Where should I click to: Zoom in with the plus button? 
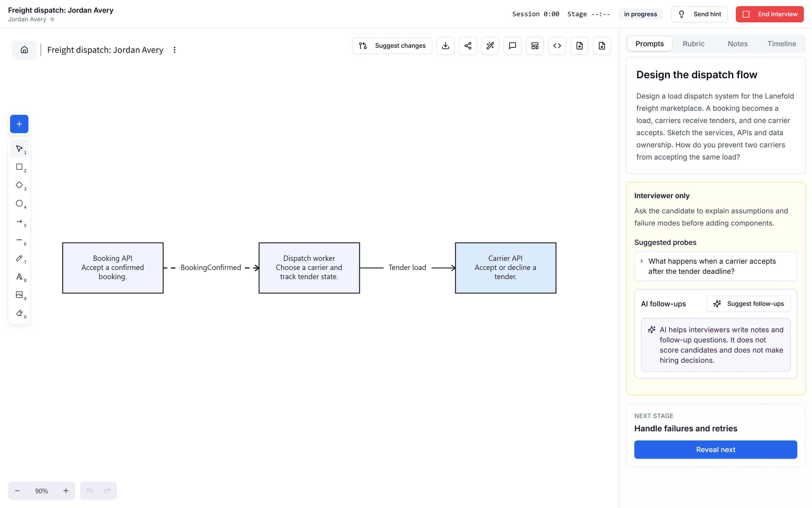pyautogui.click(x=66, y=491)
